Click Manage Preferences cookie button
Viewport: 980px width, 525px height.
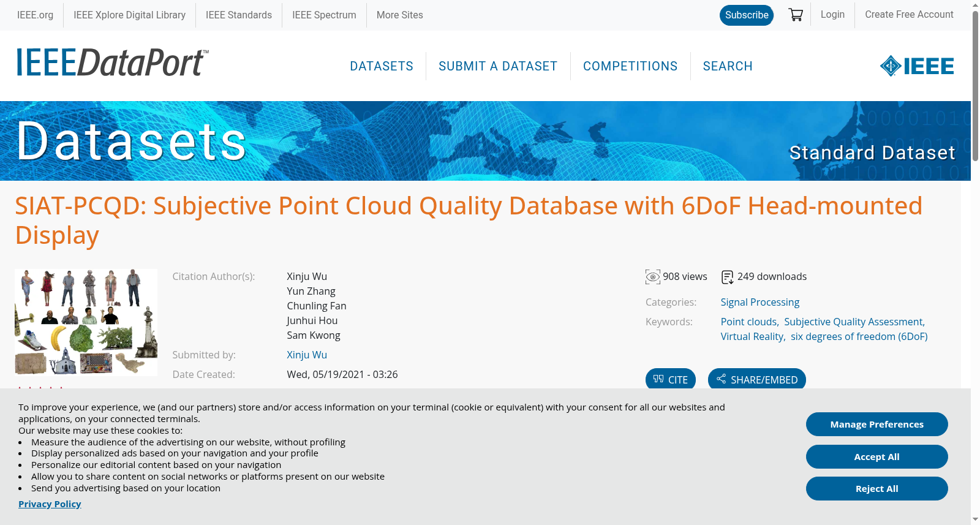pyautogui.click(x=877, y=424)
